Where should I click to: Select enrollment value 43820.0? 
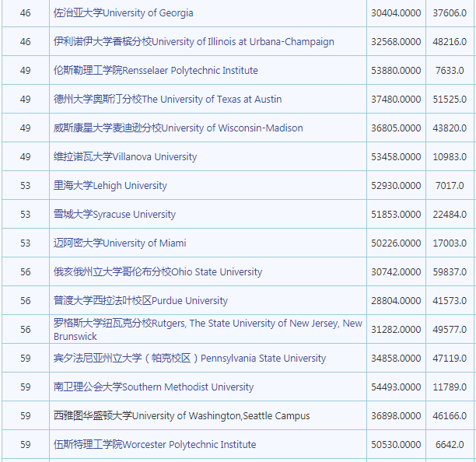(450, 128)
